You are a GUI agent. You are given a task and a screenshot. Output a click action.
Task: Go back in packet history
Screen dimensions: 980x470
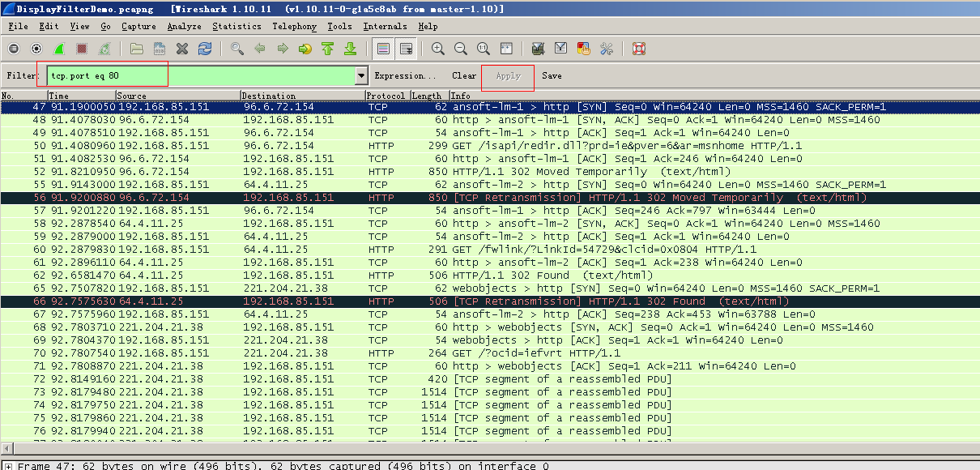pos(260,49)
